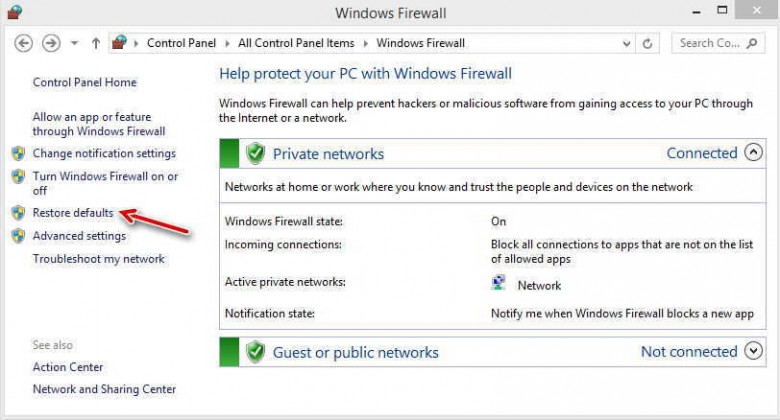This screenshot has width=780, height=420.
Task: Click the shield icon beside Restore defaults
Action: click(18, 213)
